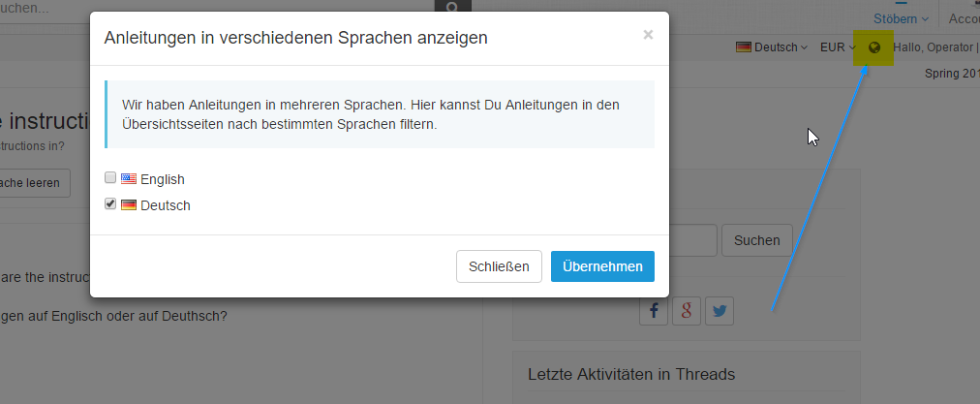
Task: Click the Hallo, Operator user link
Action: pyautogui.click(x=933, y=47)
